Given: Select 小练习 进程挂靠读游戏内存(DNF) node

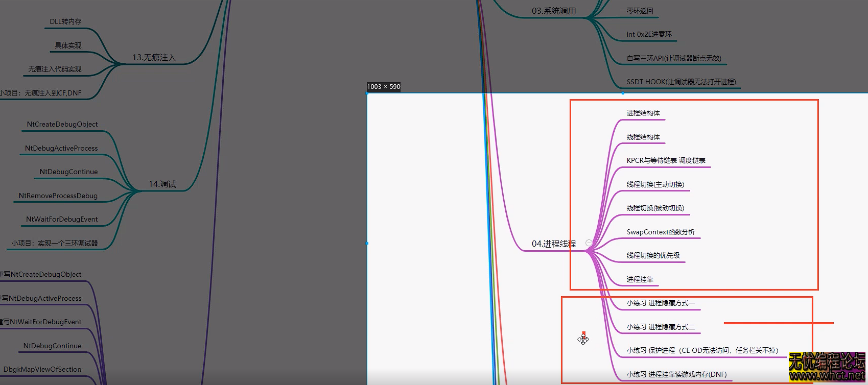Looking at the screenshot, I should coord(676,375).
